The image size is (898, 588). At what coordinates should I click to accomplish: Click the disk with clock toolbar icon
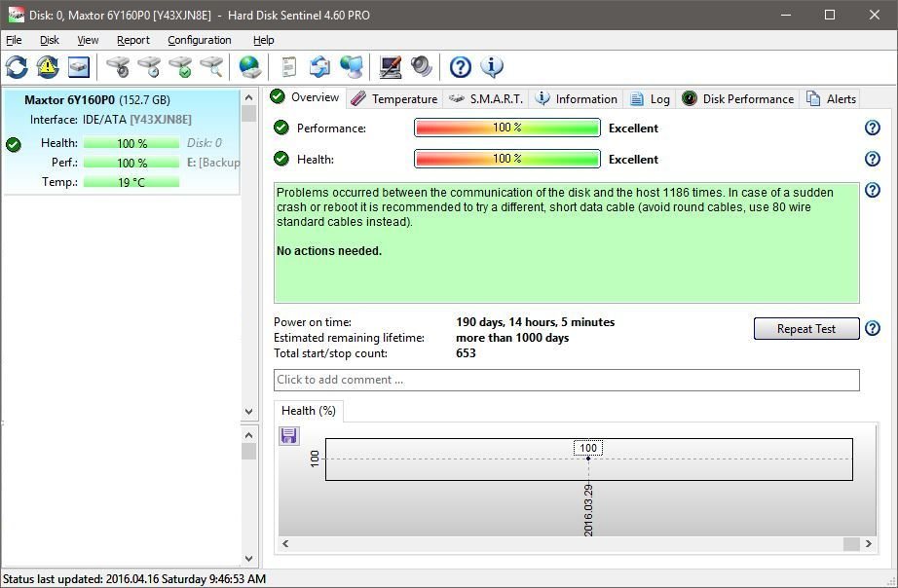coord(149,67)
